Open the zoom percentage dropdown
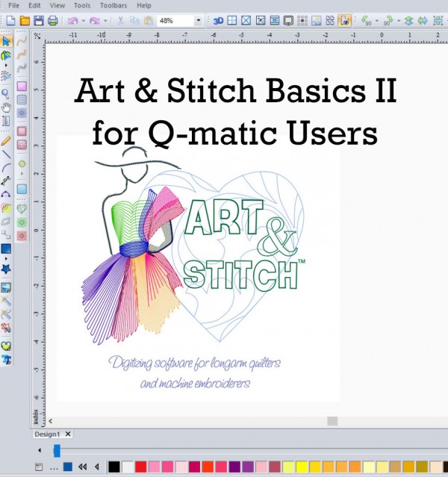This screenshot has width=448, height=477. click(x=198, y=21)
